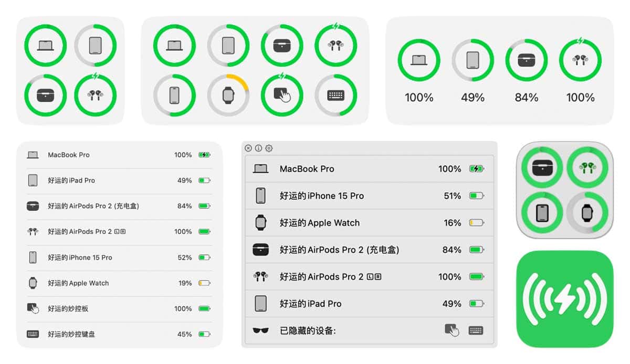Click the green wireless charging app icon
Screen dimensions: 630x364
[565, 299]
